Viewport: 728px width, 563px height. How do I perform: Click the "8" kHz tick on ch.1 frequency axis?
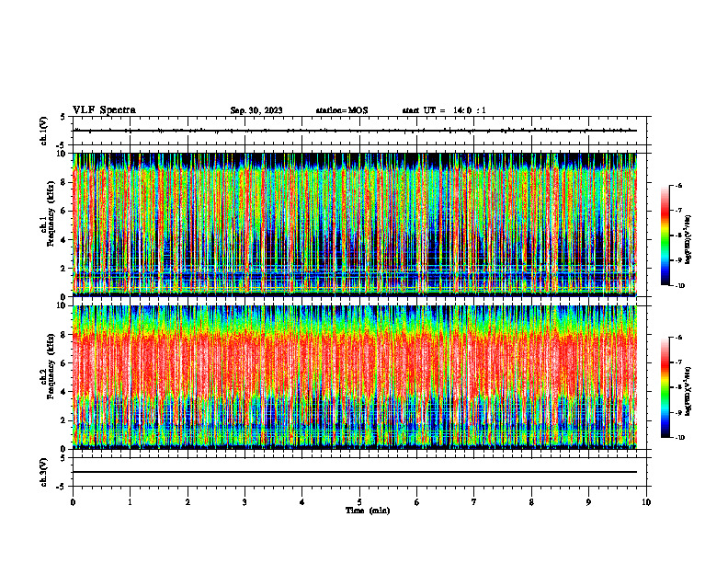(x=64, y=182)
